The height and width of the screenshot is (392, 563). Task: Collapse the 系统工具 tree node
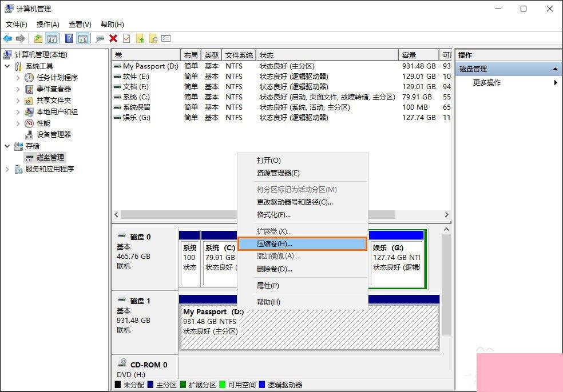(x=7, y=66)
